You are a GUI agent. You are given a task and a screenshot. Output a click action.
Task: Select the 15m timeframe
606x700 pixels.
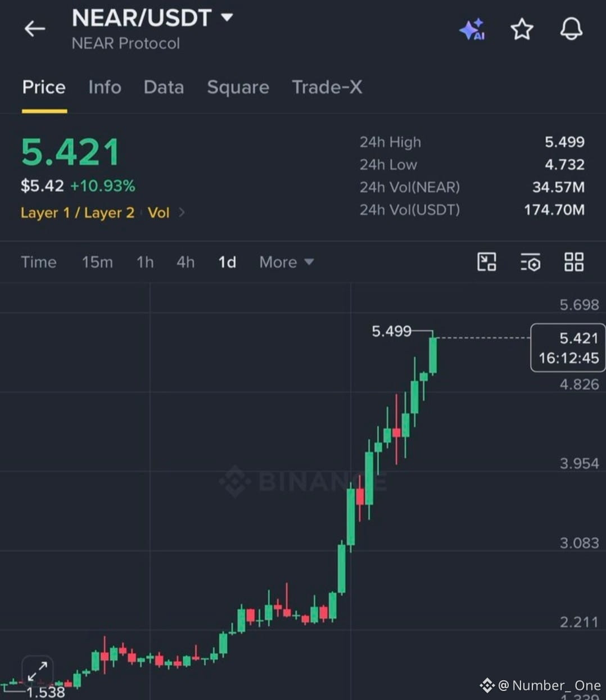pyautogui.click(x=97, y=262)
